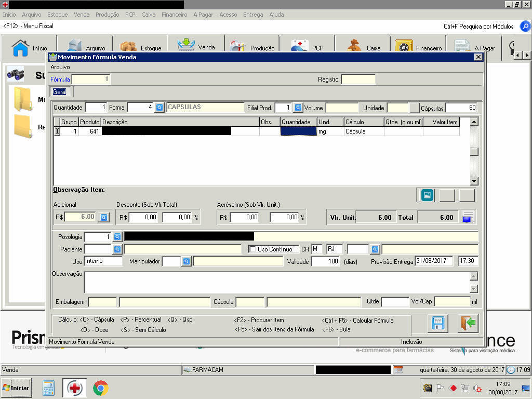
Task: Open the Manipulador search lookup
Action: pos(186,261)
